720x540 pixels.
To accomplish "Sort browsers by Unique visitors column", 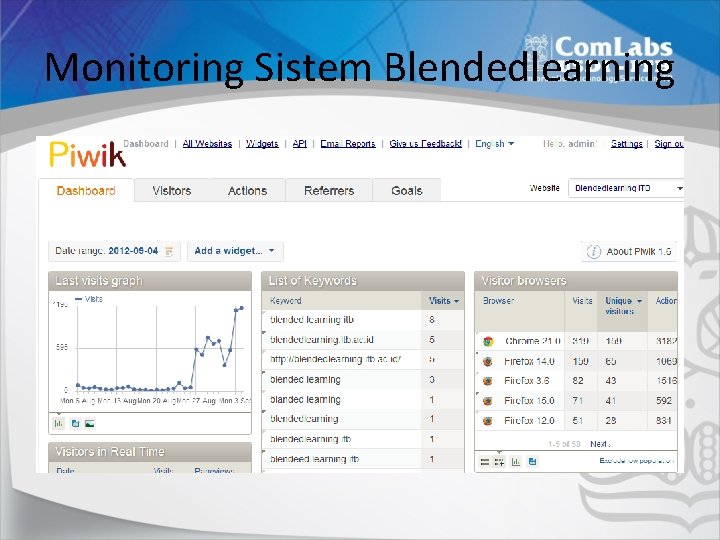I will [x=623, y=305].
